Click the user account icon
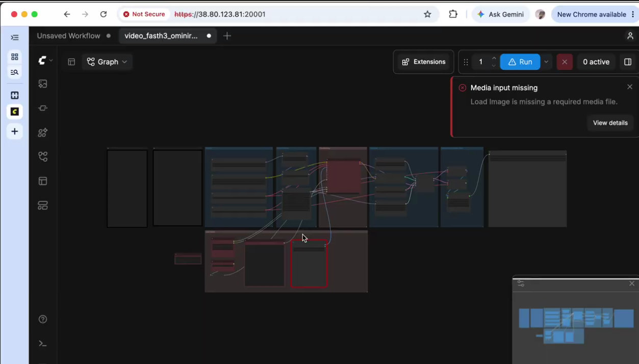Image resolution: width=639 pixels, height=364 pixels. click(x=630, y=36)
